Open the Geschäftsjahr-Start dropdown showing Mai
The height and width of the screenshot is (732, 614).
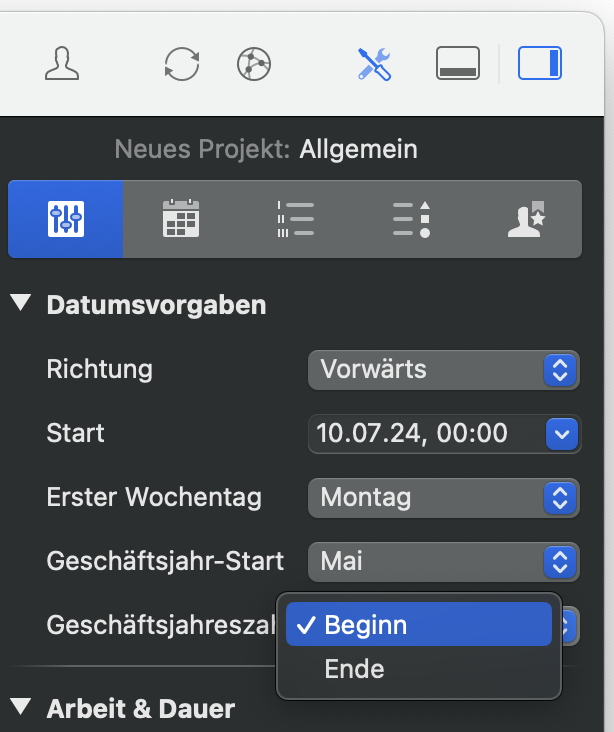[443, 561]
